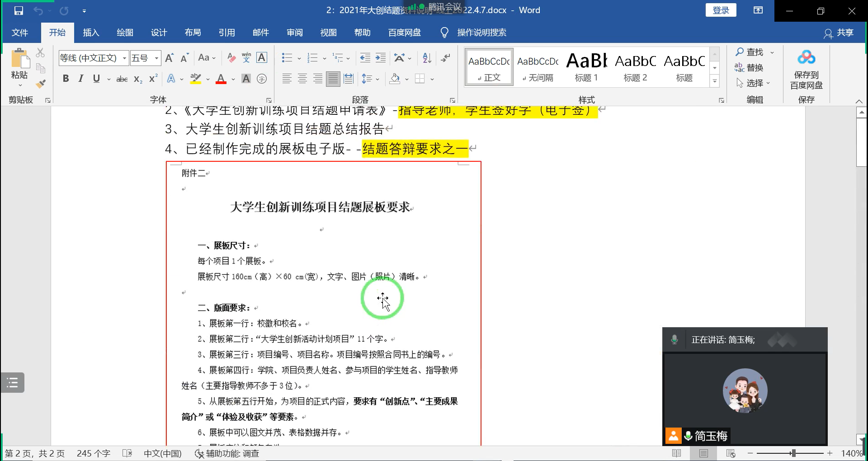The image size is (868, 461).
Task: Open the font size dropdown
Action: click(x=156, y=58)
